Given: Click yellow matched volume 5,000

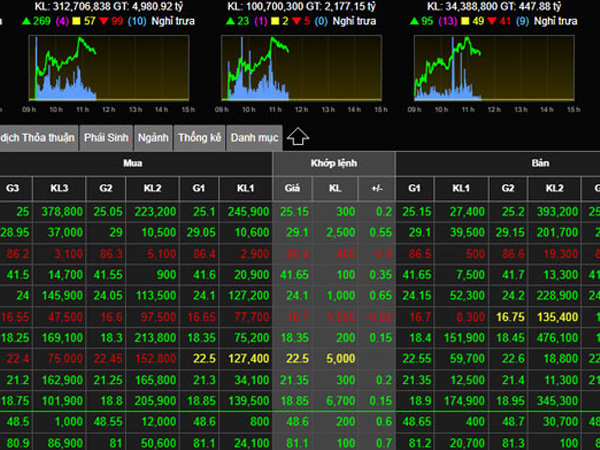Looking at the screenshot, I should point(341,359).
